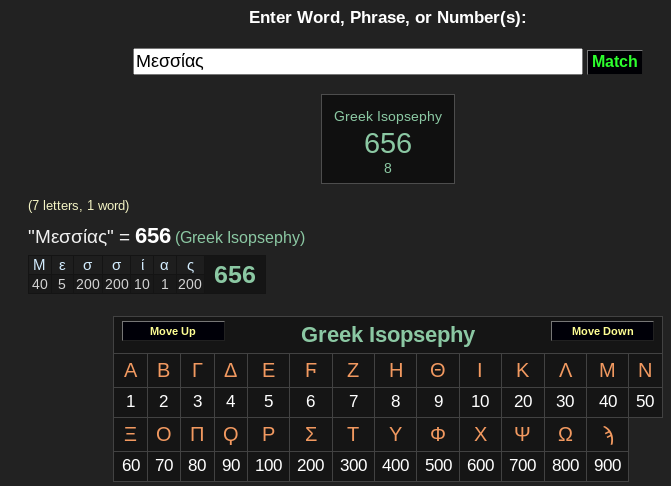
Task: Select the Alpha (Α) letter cell
Action: 130,371
